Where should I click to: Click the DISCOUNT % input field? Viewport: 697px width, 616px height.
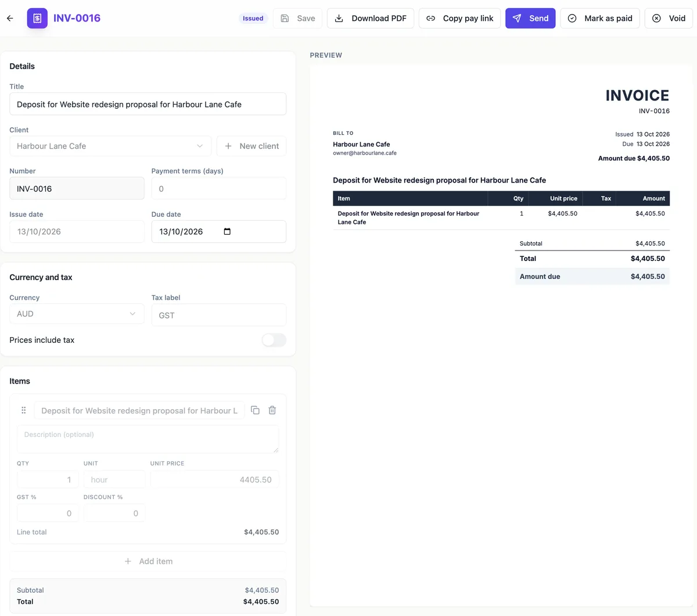pyautogui.click(x=114, y=513)
